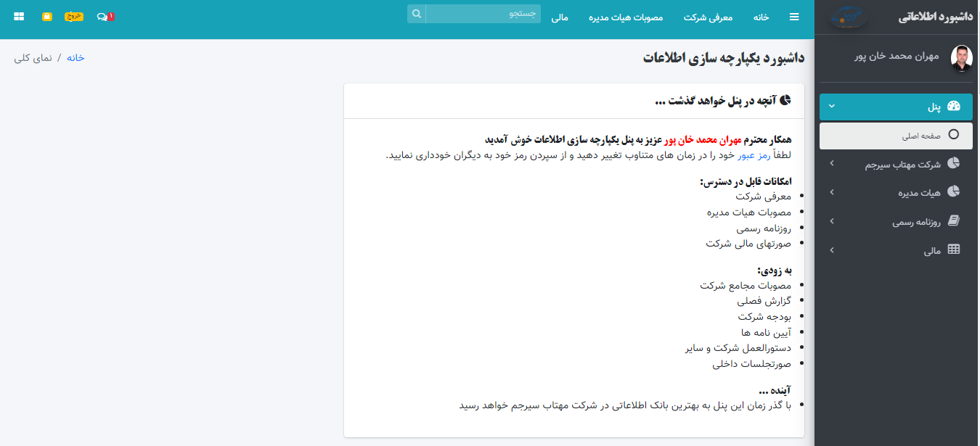Viewport: 980px width, 446px height.
Task: Click the yellow خروج logout button
Action: pyautogui.click(x=74, y=17)
